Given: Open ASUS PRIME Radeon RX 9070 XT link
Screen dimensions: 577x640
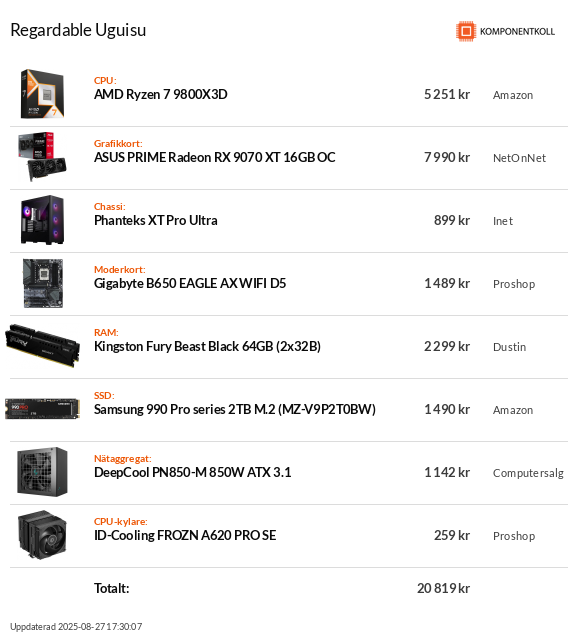Looking at the screenshot, I should (x=215, y=157).
